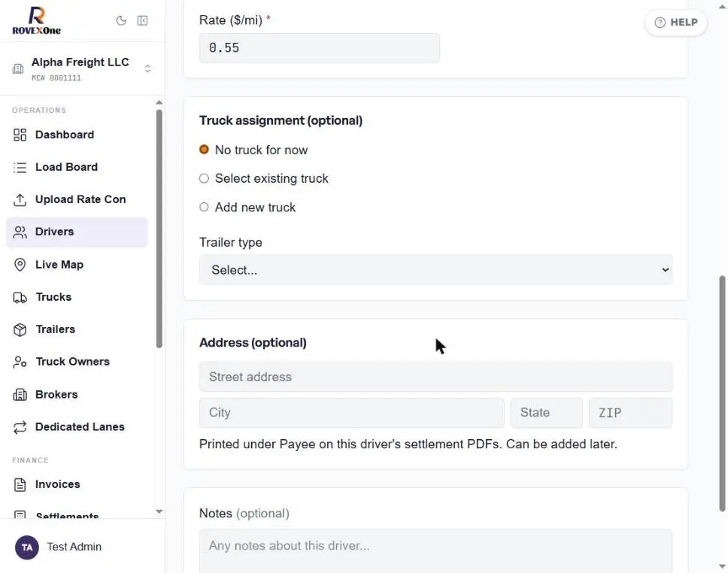Click the Live Map pin icon
The image size is (728, 573).
point(20,265)
